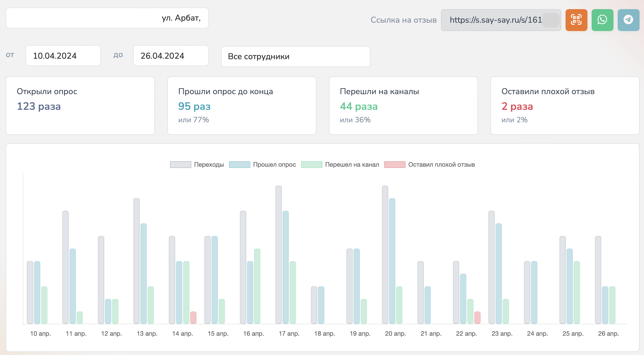This screenshot has width=644, height=355.
Task: Click green bar for 16 апр.
Action: pos(257,286)
